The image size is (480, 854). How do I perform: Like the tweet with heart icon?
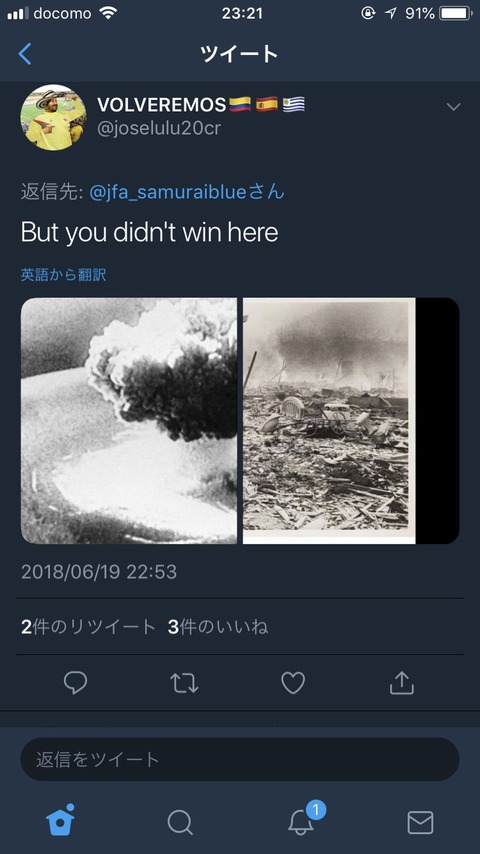pyautogui.click(x=293, y=682)
